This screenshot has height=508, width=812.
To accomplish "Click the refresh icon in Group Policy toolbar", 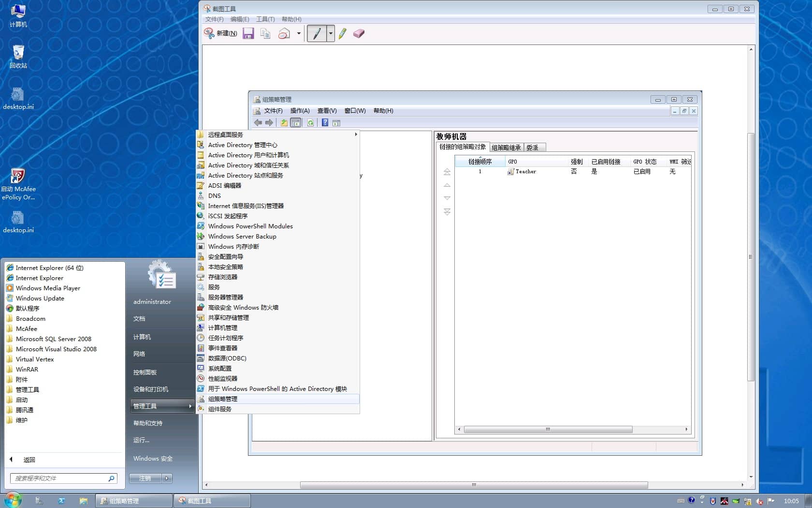I will (310, 123).
